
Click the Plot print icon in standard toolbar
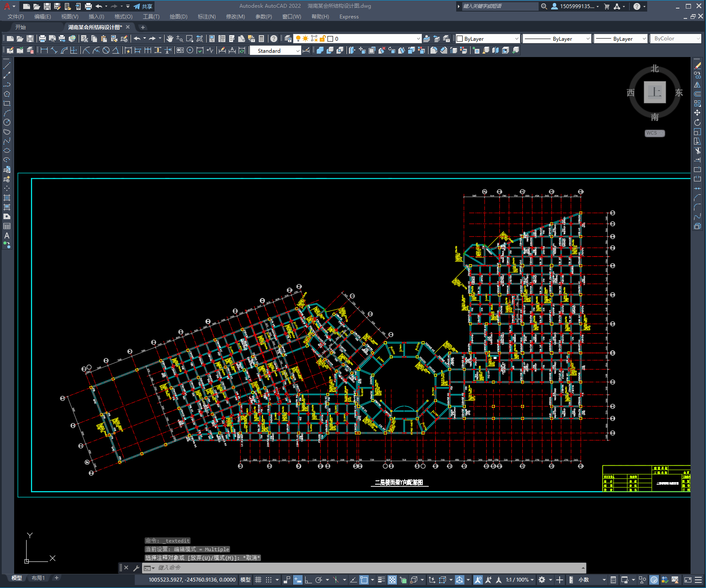pyautogui.click(x=42, y=39)
